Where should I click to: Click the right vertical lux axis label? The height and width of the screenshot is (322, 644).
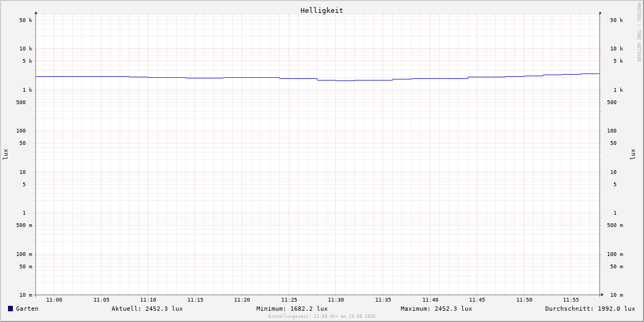633,154
